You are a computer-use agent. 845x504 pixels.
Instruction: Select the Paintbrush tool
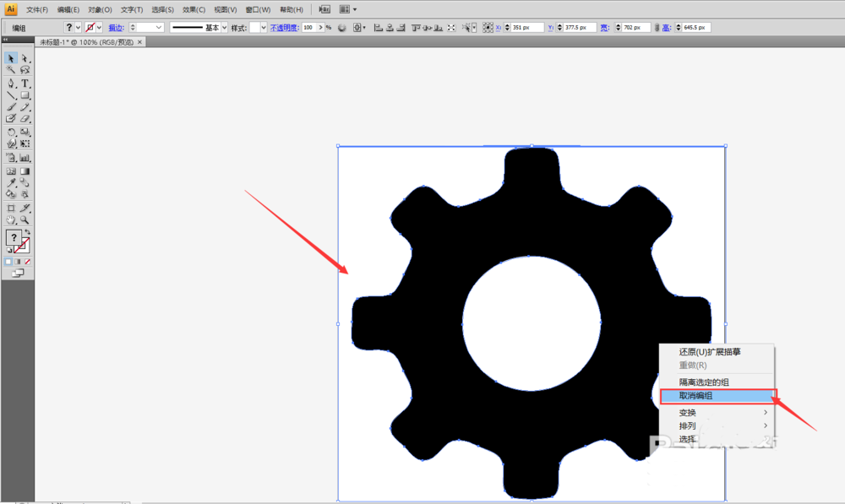[11, 107]
